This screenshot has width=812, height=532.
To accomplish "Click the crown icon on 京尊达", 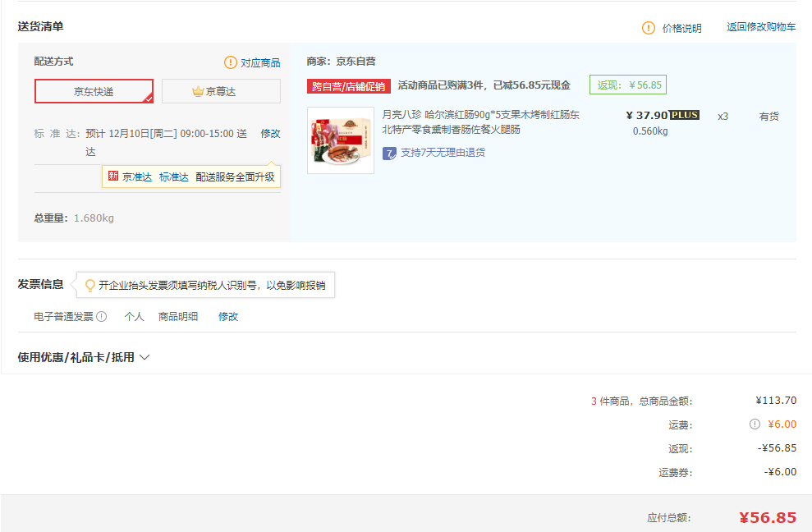I will click(x=198, y=92).
